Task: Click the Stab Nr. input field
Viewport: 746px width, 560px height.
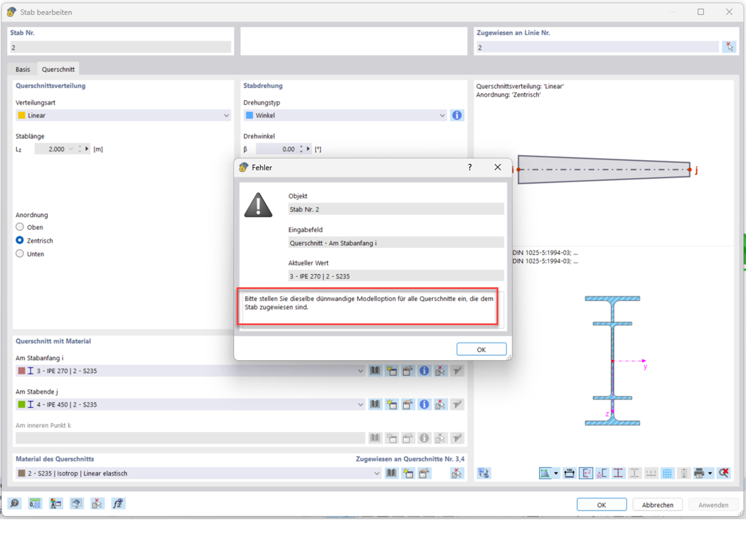Action: point(120,47)
